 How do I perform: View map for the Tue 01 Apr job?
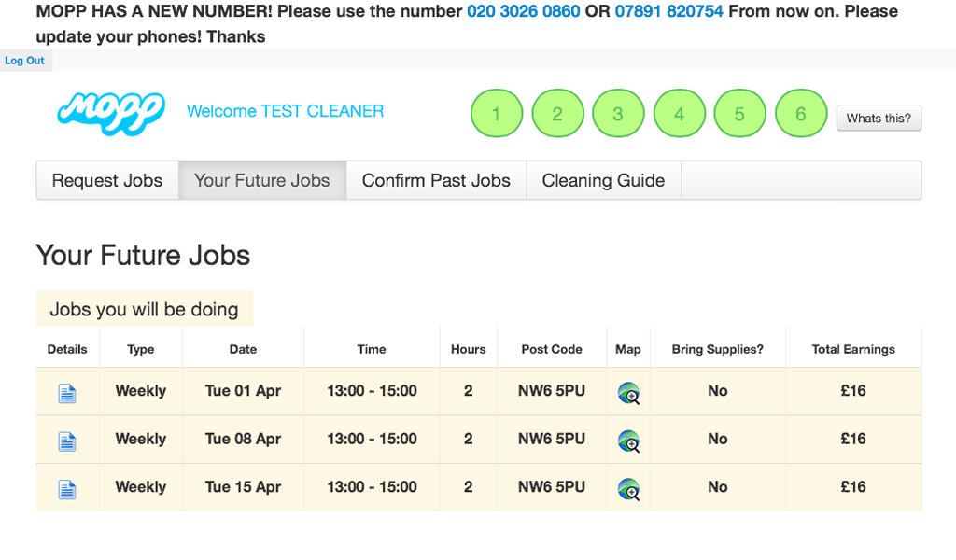click(x=628, y=393)
